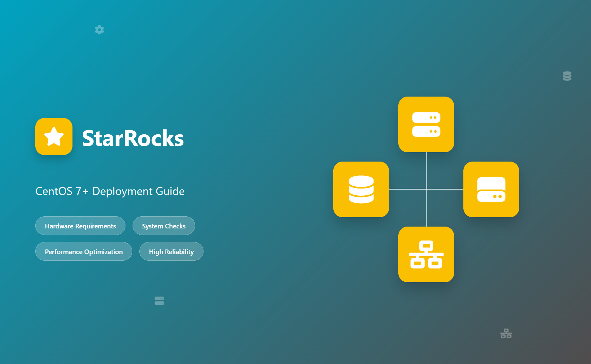Click the CentOS 7+ Deployment Guide subtitle
Viewport: 591px width, 364px height.
[x=110, y=191]
